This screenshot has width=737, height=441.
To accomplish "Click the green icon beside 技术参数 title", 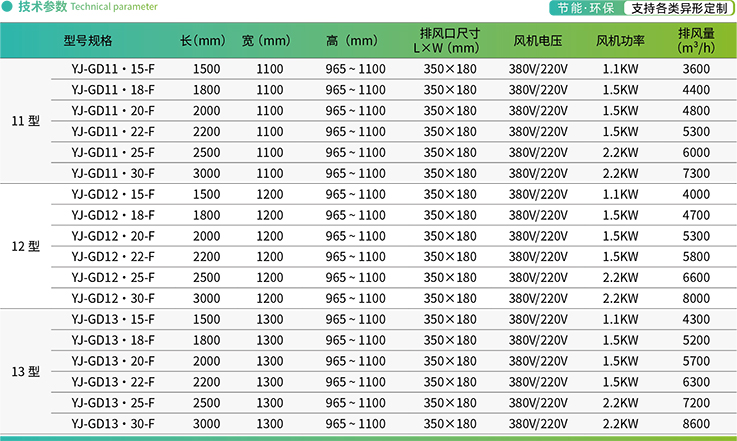I will pyautogui.click(x=9, y=7).
